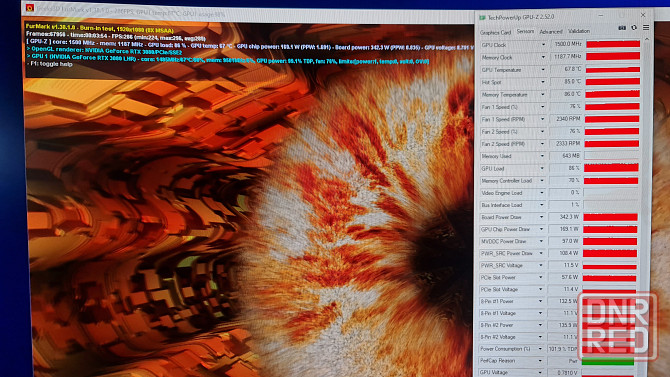Click the GPU-Z app icon in title bar
Screen dimensions: 670x377
pos(482,18)
